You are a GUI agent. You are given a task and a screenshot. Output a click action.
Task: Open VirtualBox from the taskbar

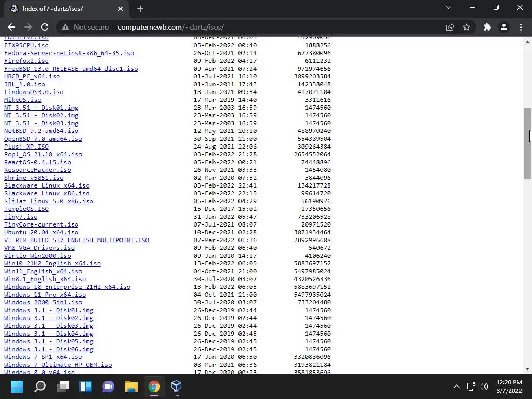[177, 387]
